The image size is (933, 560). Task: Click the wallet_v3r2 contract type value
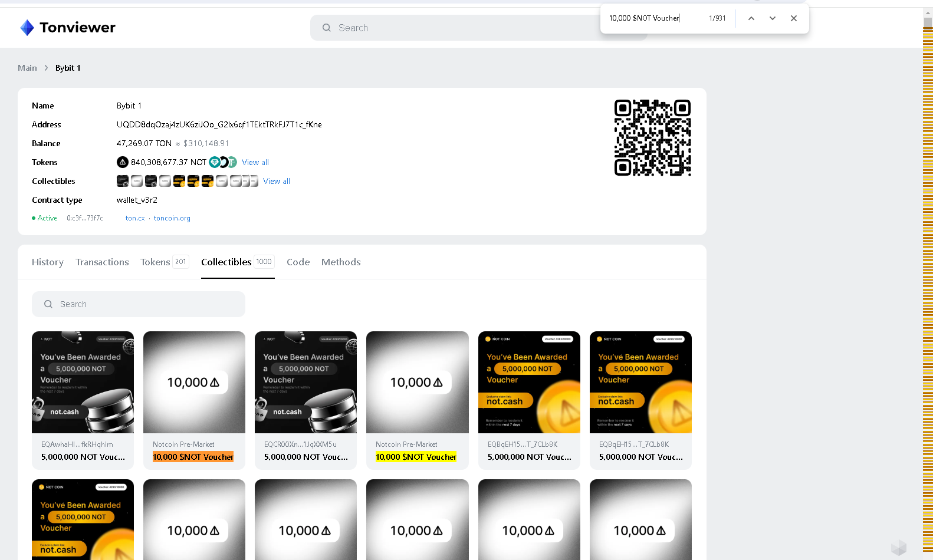point(137,200)
